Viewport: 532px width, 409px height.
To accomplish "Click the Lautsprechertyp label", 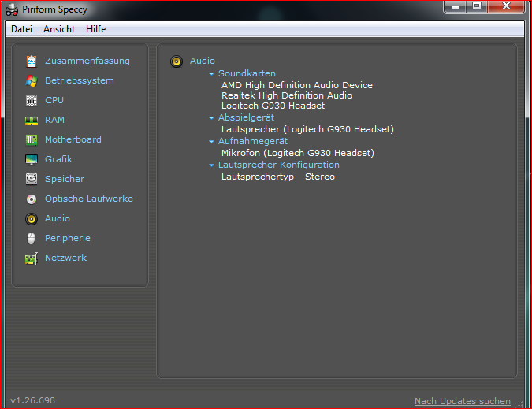I will (258, 177).
